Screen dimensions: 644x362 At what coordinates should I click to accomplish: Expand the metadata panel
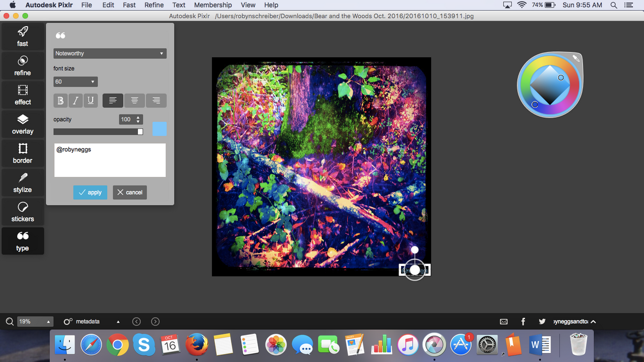click(x=118, y=321)
